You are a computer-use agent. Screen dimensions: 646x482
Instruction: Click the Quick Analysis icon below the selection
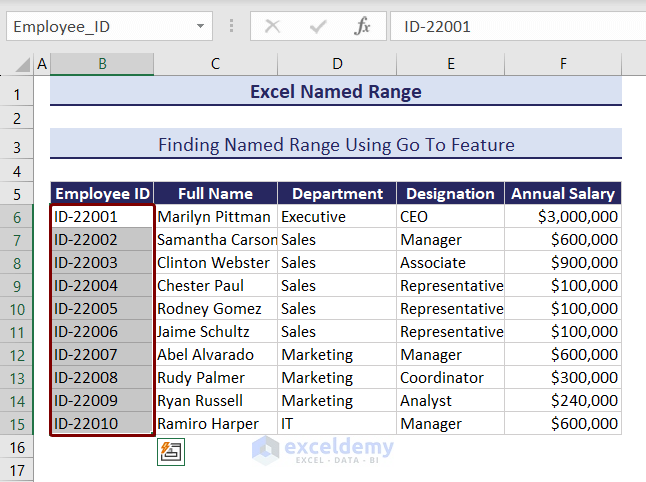(x=171, y=452)
